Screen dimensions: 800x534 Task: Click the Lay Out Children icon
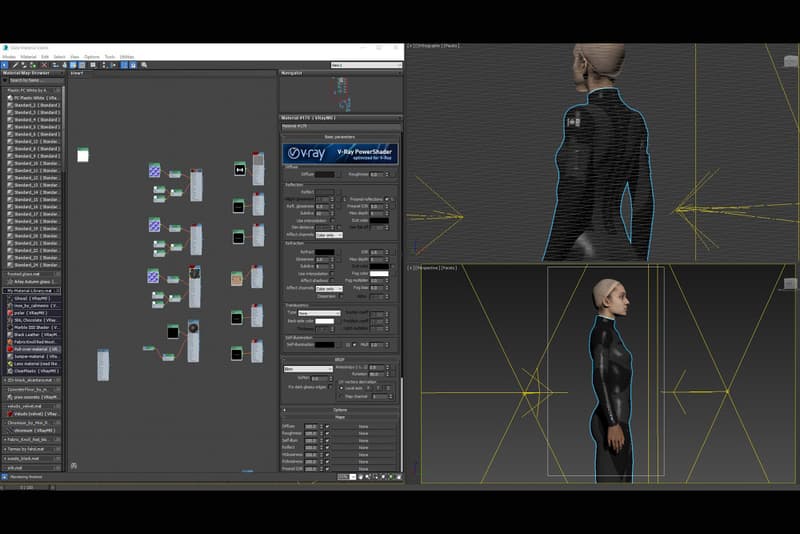pyautogui.click(x=113, y=65)
